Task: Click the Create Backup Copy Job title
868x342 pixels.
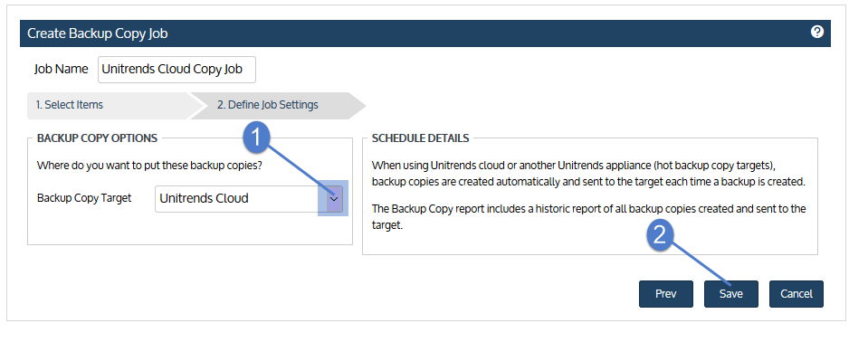Action: [x=98, y=33]
